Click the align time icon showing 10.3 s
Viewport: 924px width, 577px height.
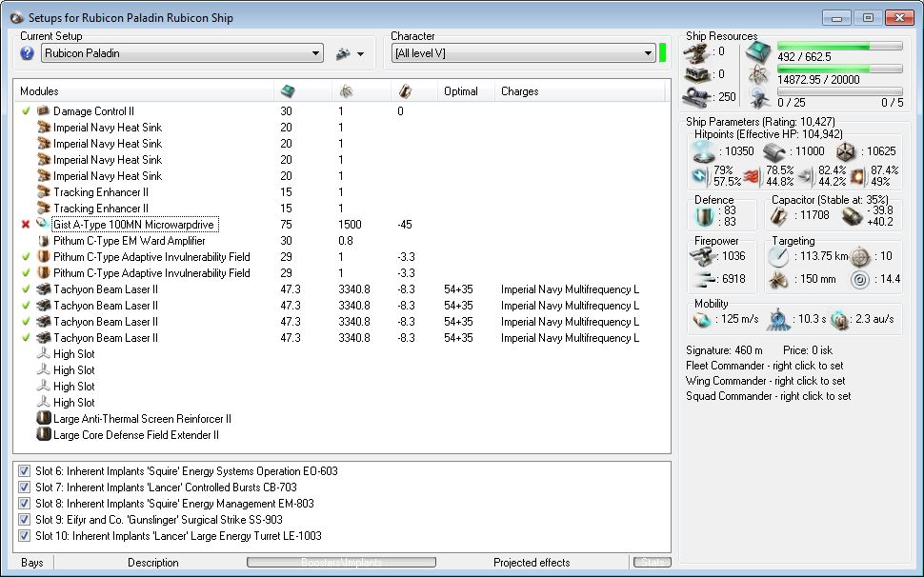click(x=778, y=320)
